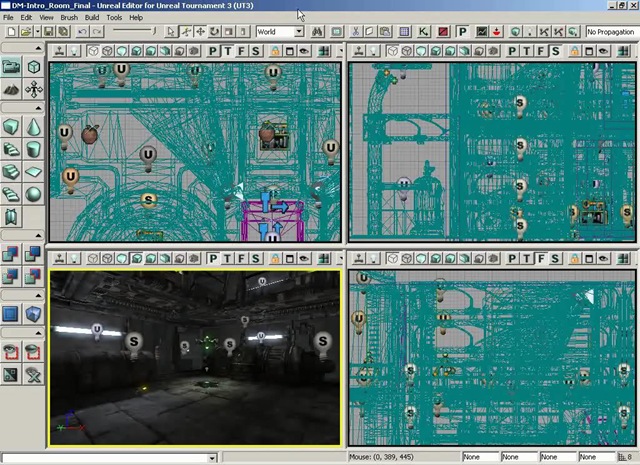Cut the selection with scissors icon
This screenshot has height=465, width=640.
[356, 31]
